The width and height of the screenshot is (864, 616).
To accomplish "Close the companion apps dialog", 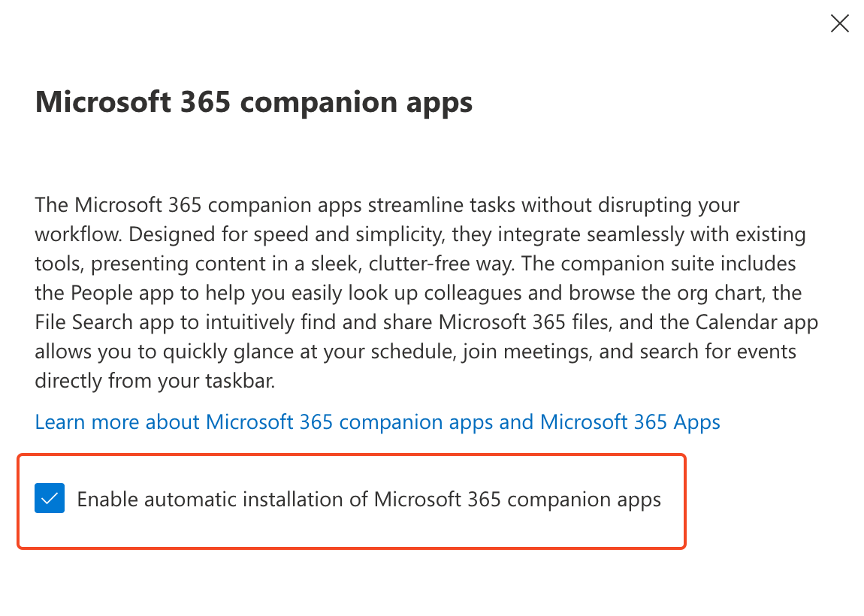I will [839, 23].
